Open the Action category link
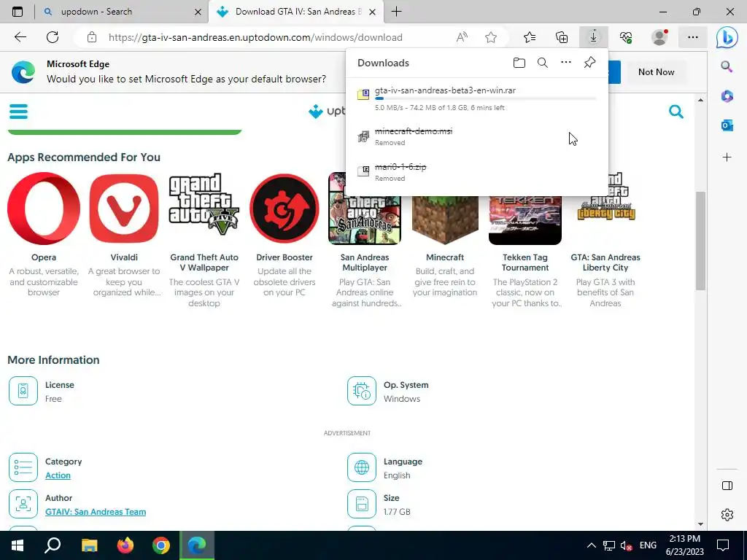The width and height of the screenshot is (747, 560). [58, 475]
